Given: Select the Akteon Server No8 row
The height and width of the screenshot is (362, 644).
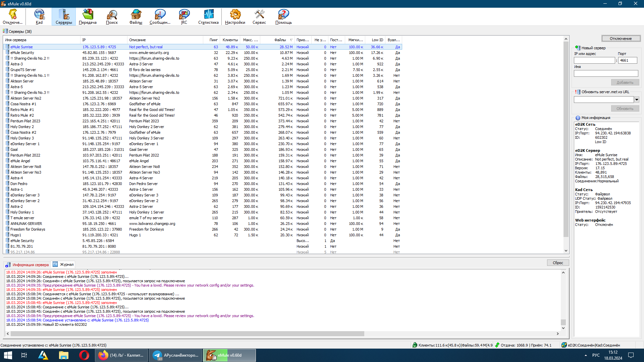Looking at the screenshot, I should [203, 167].
